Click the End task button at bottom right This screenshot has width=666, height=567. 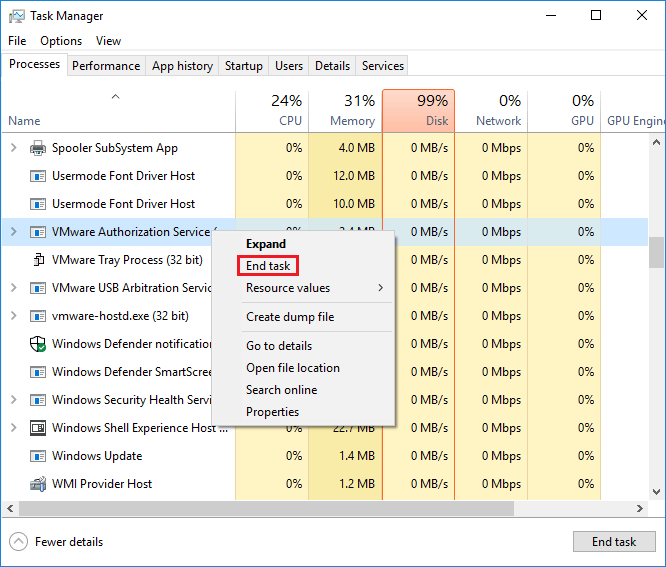point(614,542)
